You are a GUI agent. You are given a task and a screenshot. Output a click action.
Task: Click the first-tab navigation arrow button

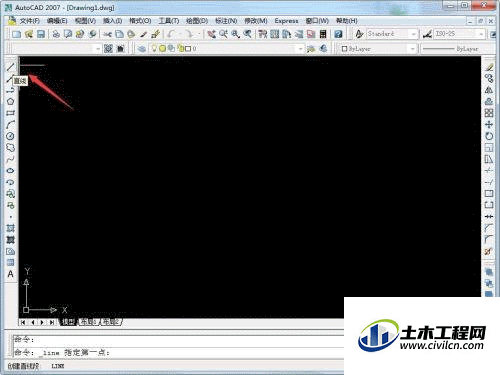[x=23, y=322]
